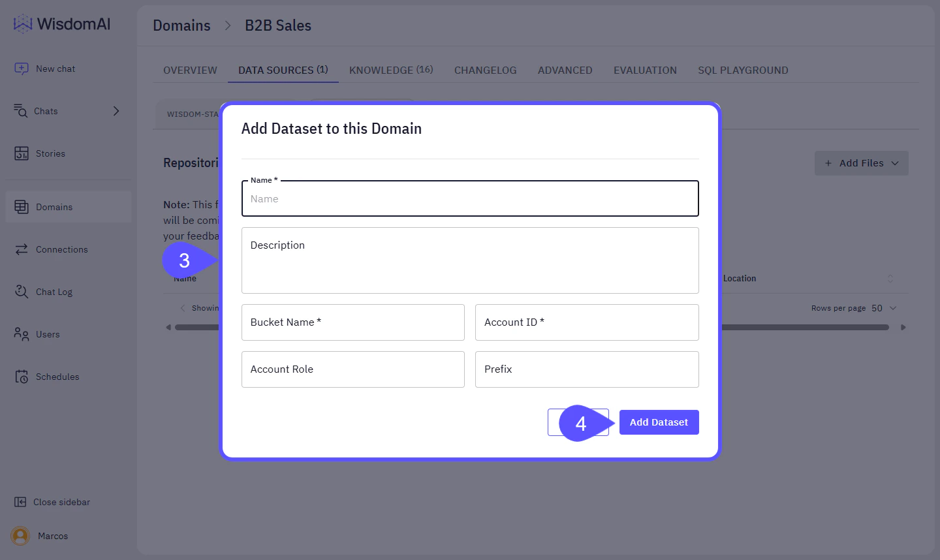The width and height of the screenshot is (940, 560).
Task: Open the Add Files dropdown
Action: tap(861, 163)
